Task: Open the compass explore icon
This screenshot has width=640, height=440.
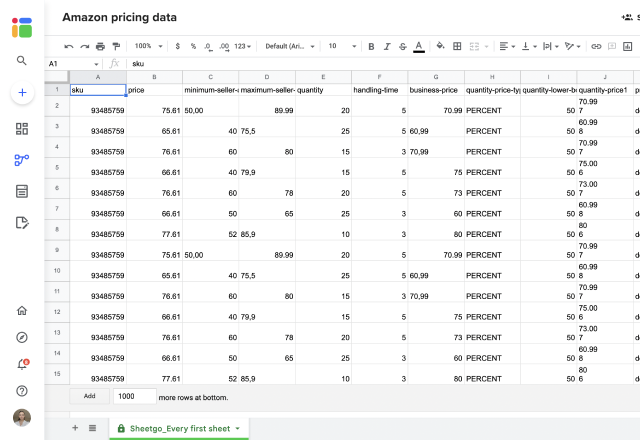Action: tap(22, 338)
